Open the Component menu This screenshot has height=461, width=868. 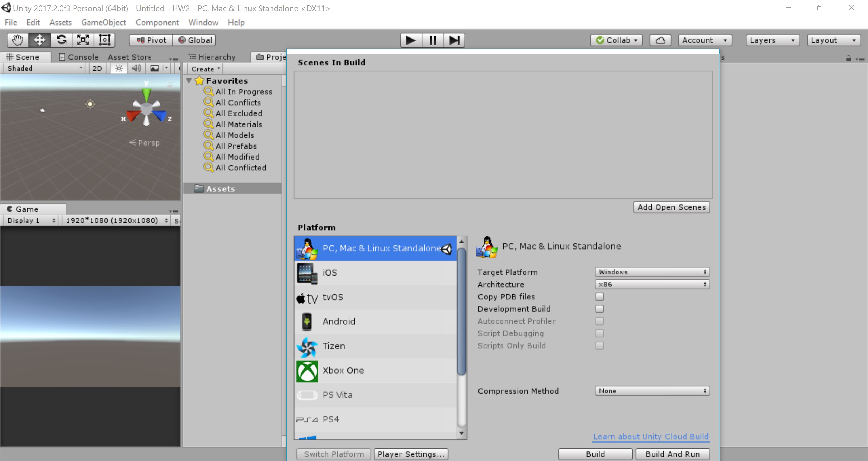pos(157,22)
